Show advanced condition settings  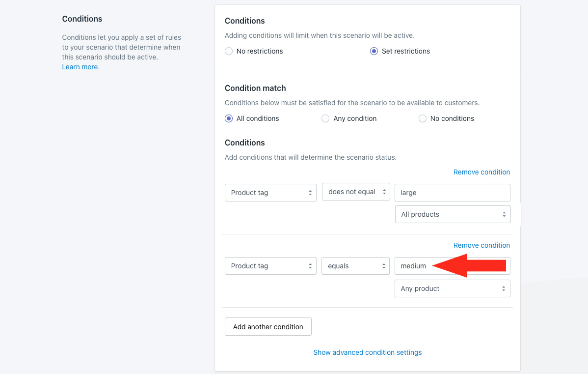point(367,352)
